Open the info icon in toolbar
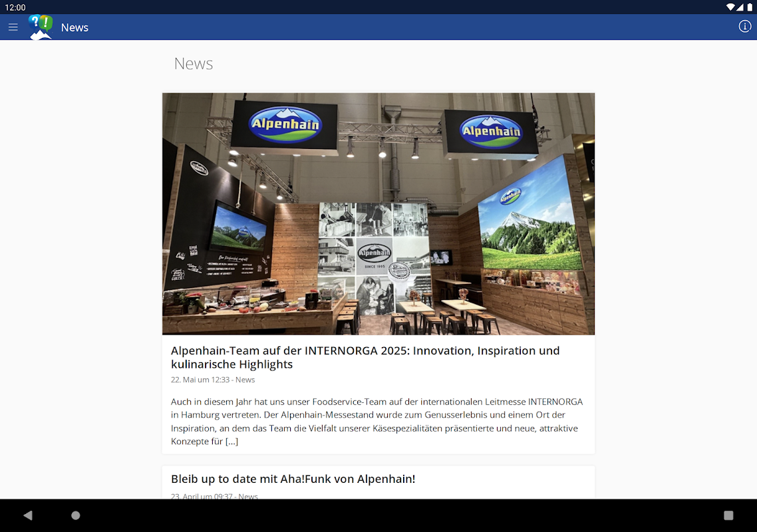The image size is (757, 532). coord(744,27)
